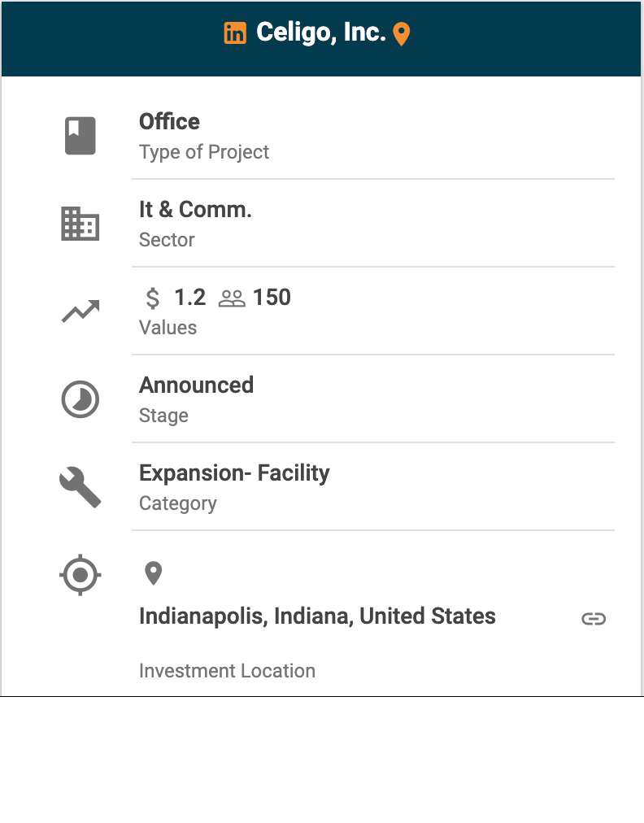Click the wrench icon for Category

click(x=80, y=487)
